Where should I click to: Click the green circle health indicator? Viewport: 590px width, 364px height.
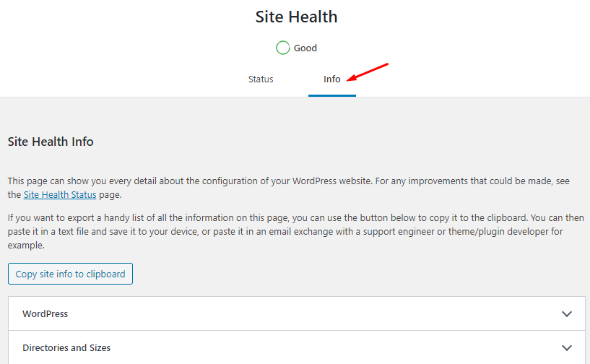click(282, 48)
